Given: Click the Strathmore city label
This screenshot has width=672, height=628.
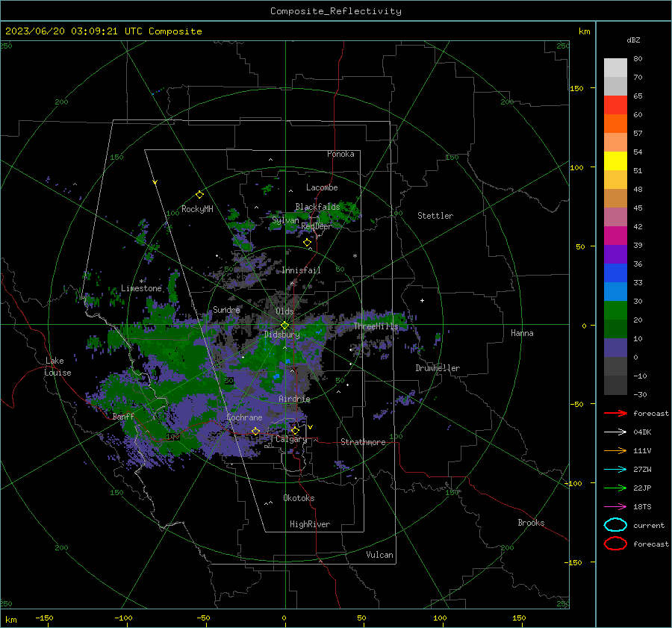Looking at the screenshot, I should [363, 442].
